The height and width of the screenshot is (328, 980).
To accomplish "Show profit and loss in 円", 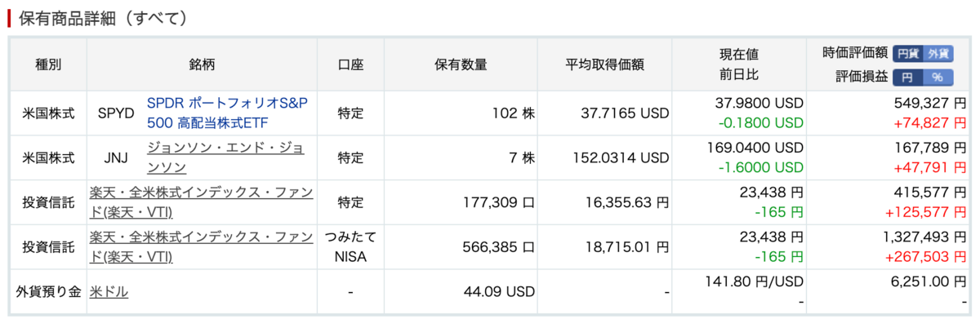I will click(908, 77).
